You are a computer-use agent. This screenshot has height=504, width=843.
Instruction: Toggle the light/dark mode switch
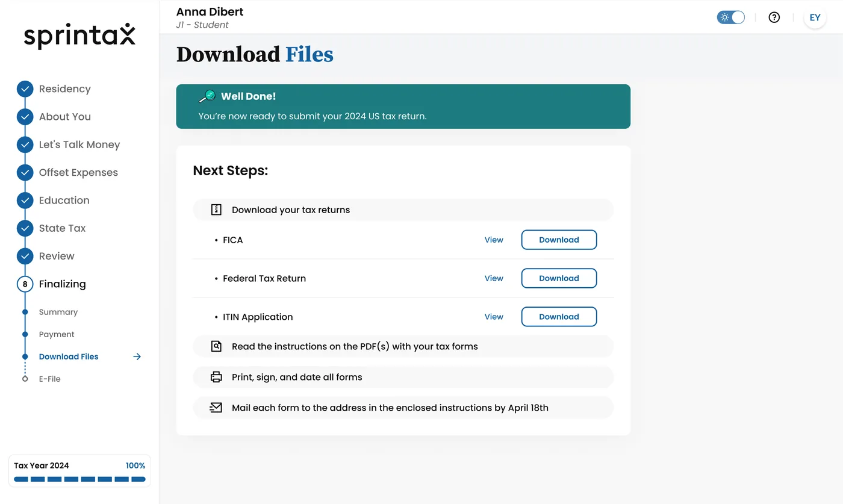[x=730, y=17]
